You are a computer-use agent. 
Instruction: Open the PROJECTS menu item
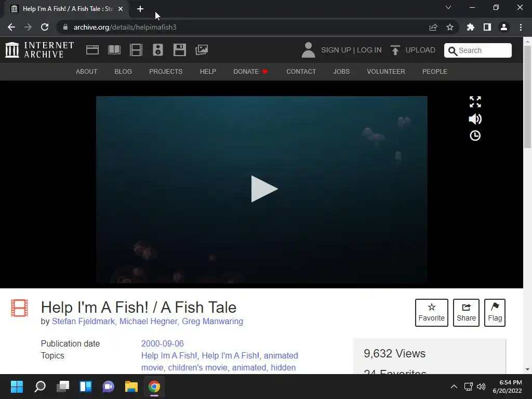166,72
